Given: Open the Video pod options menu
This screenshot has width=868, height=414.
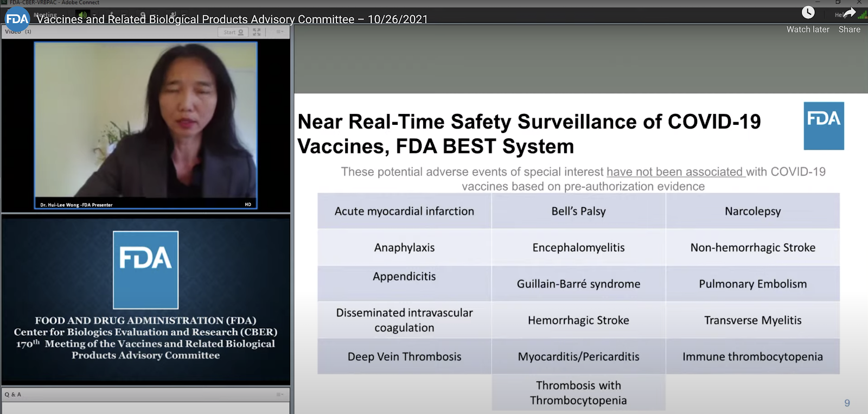Looking at the screenshot, I should pyautogui.click(x=280, y=32).
